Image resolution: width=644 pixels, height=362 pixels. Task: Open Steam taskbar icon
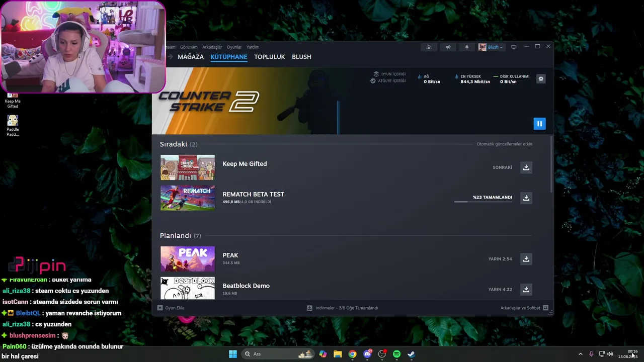click(411, 354)
